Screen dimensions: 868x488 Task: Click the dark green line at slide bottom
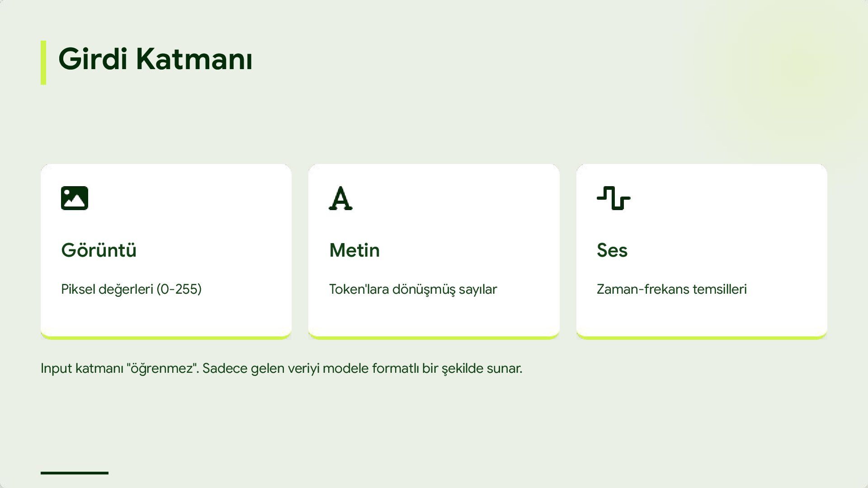click(x=75, y=473)
